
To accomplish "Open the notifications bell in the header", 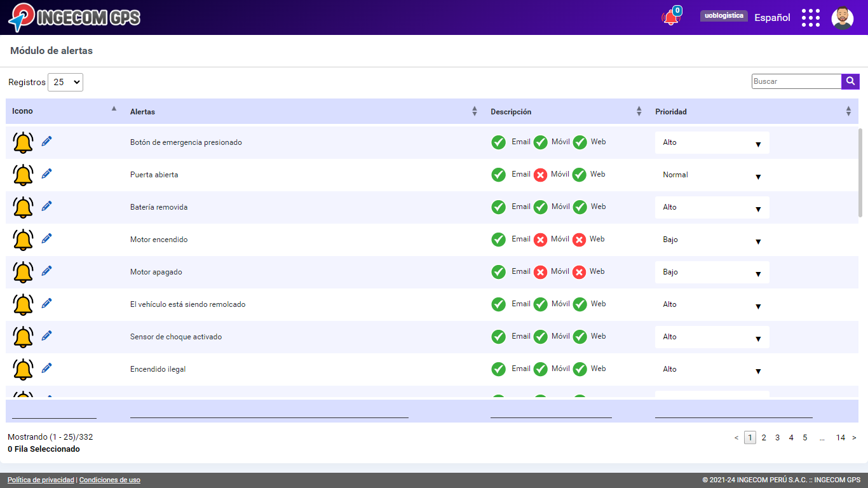I will tap(670, 18).
